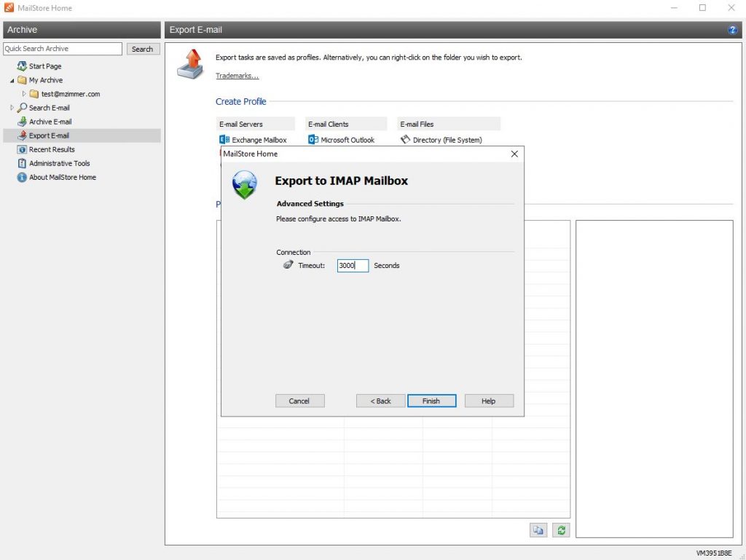
Task: Choose the Exchange Mailbox export option
Action: (x=259, y=140)
